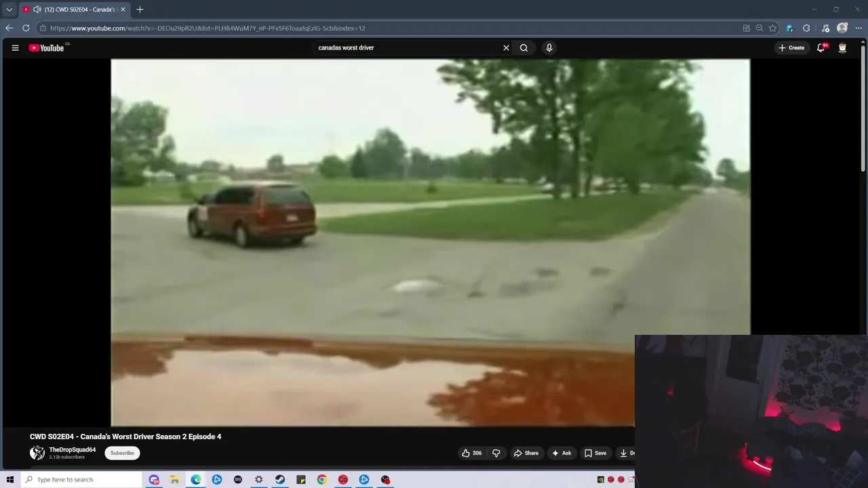868x488 pixels.
Task: Open Google Chrome from taskbar
Action: [x=322, y=479]
